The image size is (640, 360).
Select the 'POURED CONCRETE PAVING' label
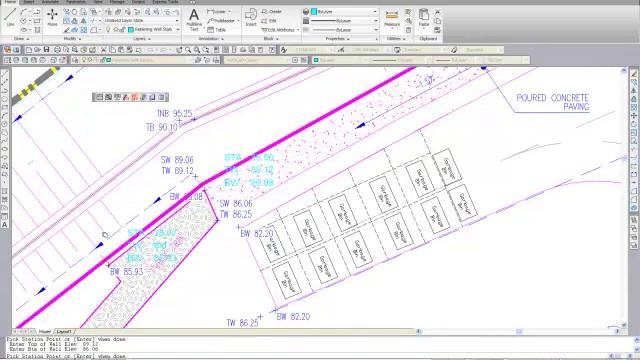tap(553, 102)
